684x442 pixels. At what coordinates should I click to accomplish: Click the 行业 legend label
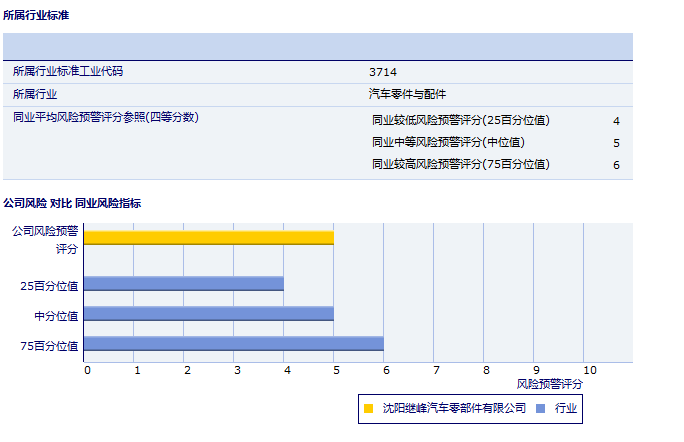tap(567, 408)
